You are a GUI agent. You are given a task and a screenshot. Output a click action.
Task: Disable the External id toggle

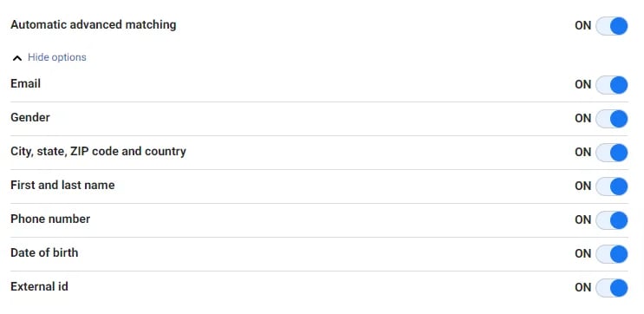(x=612, y=288)
